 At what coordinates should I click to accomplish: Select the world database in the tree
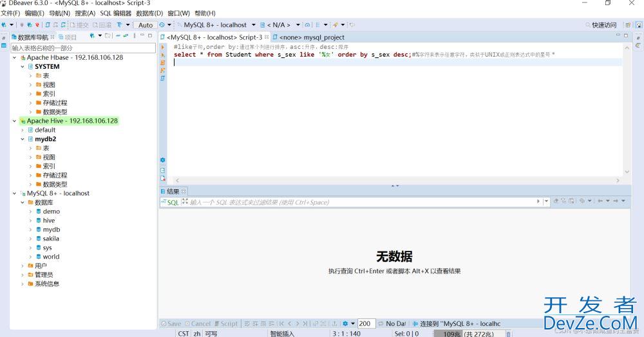51,257
